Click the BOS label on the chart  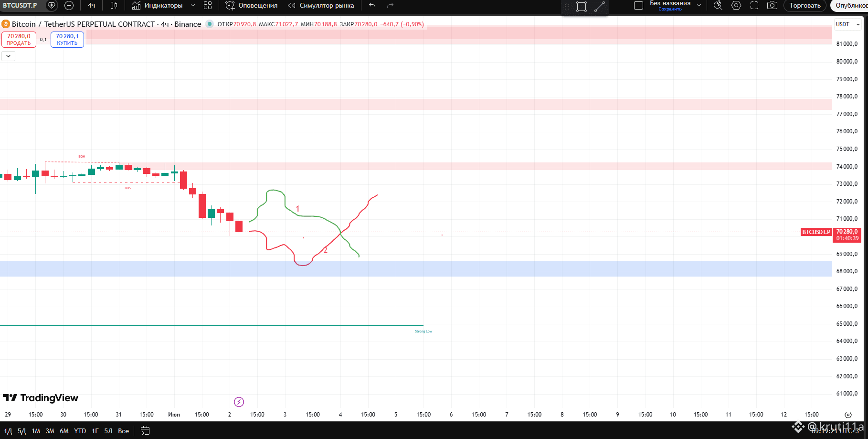pyautogui.click(x=127, y=188)
